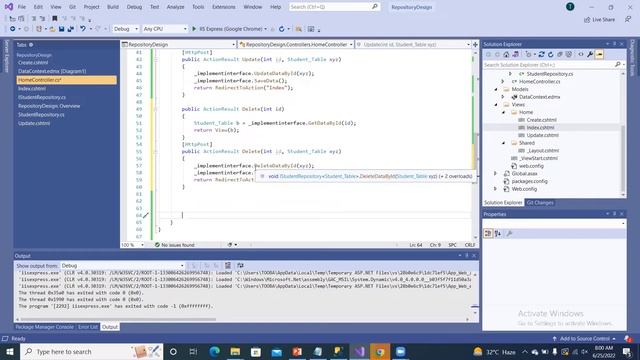Open Google Chrome from the taskbar
The height and width of the screenshot is (360, 640).
point(380,351)
